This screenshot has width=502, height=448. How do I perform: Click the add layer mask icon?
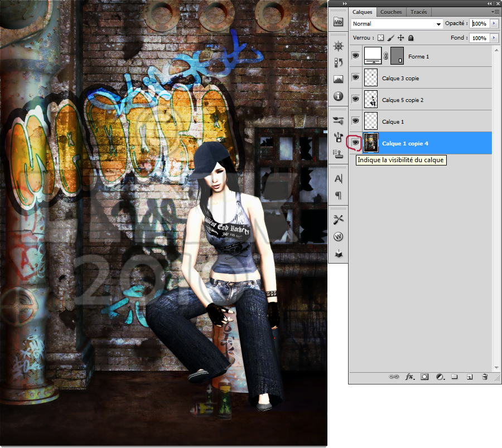coord(424,377)
